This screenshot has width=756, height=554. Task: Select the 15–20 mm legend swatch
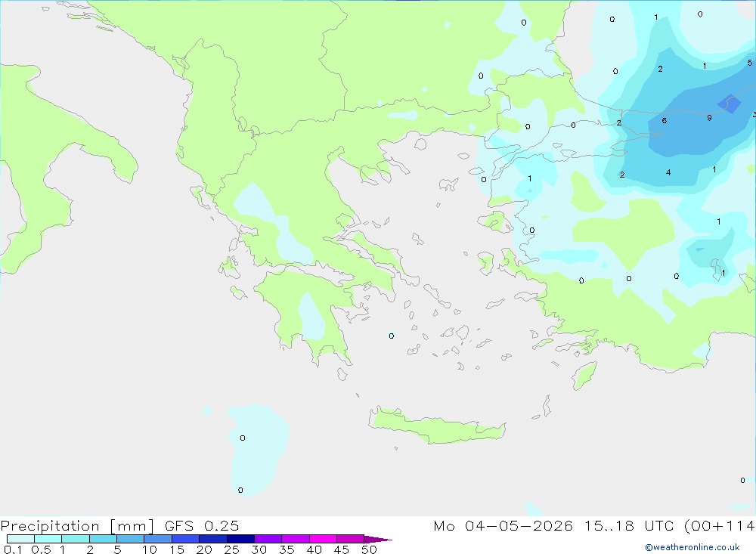186,539
